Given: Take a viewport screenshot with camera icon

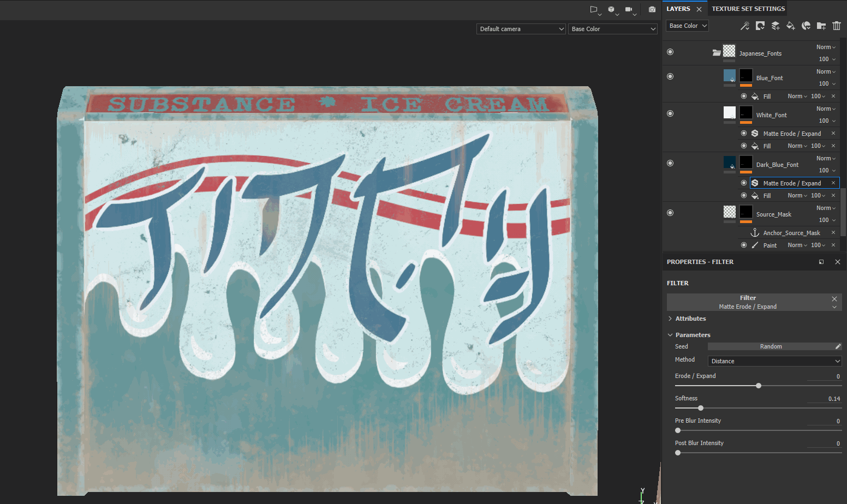Looking at the screenshot, I should [x=652, y=9].
